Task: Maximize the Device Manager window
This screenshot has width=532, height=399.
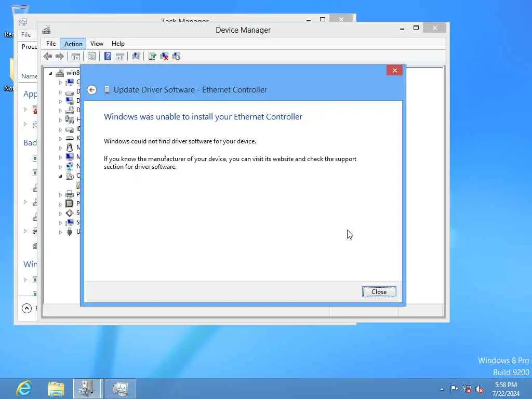Action: (416, 28)
